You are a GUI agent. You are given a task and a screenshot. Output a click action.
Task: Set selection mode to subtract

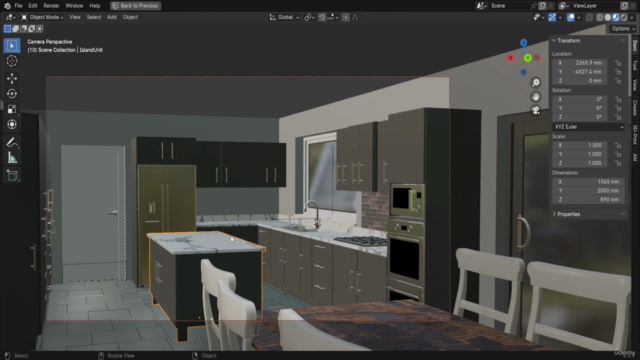pos(24,29)
